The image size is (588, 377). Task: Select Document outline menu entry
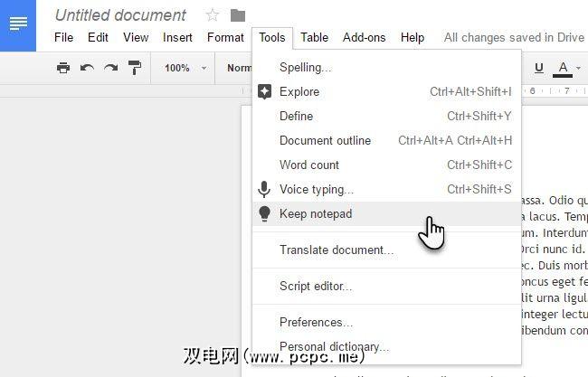tap(387, 140)
